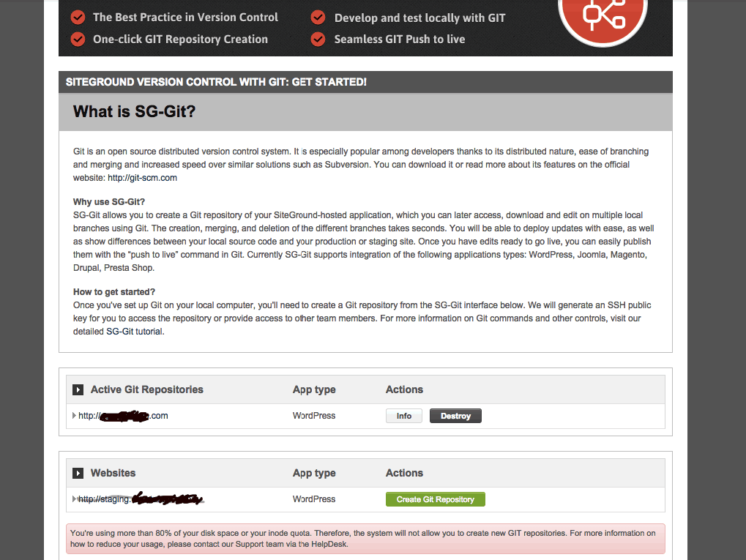Image resolution: width=746 pixels, height=560 pixels.
Task: Click Actions header in Websites table
Action: click(404, 473)
